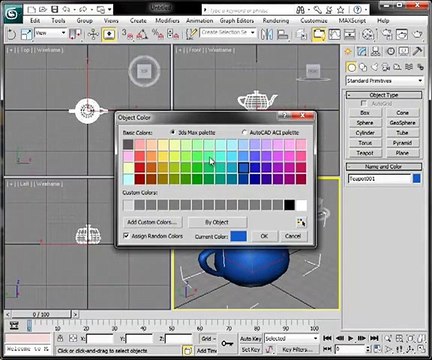This screenshot has height=360, width=432.
Task: Click the Current Color blue swatch
Action: click(x=239, y=236)
